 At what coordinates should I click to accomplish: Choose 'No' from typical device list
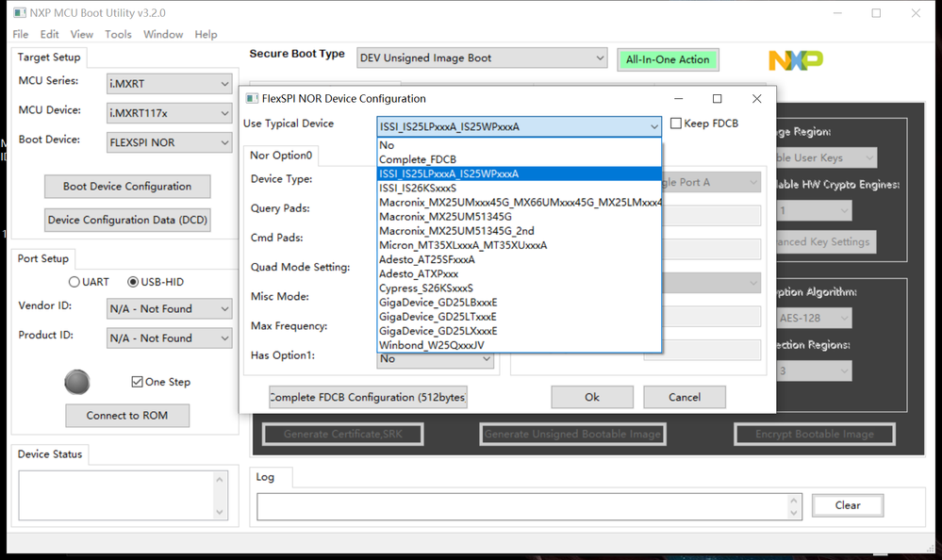(x=519, y=145)
